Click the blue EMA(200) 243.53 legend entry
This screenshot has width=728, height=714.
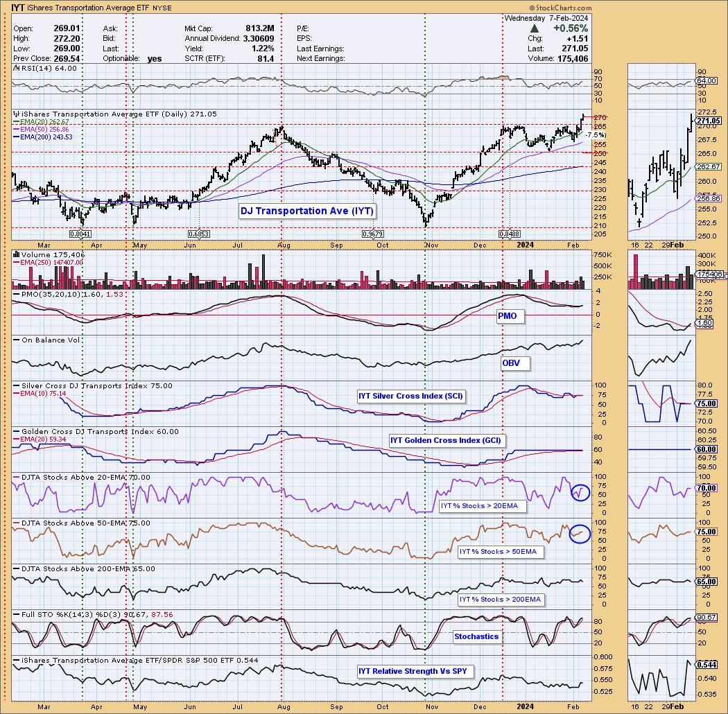[x=46, y=137]
